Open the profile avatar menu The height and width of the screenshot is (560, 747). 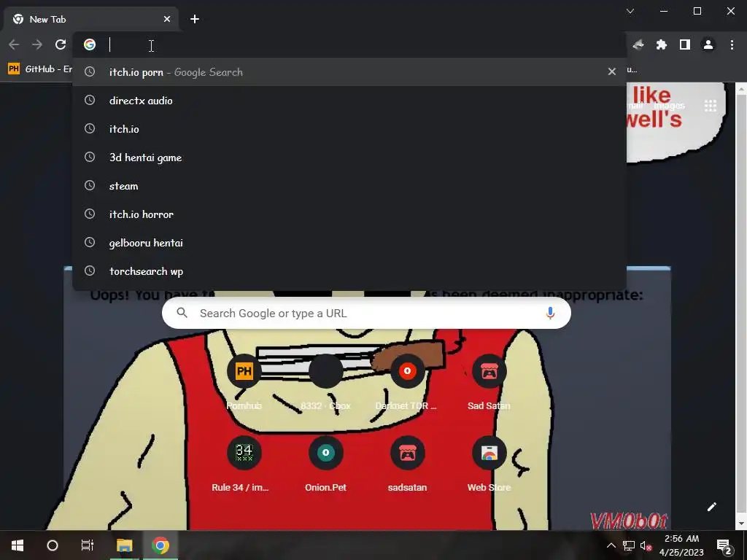click(708, 44)
